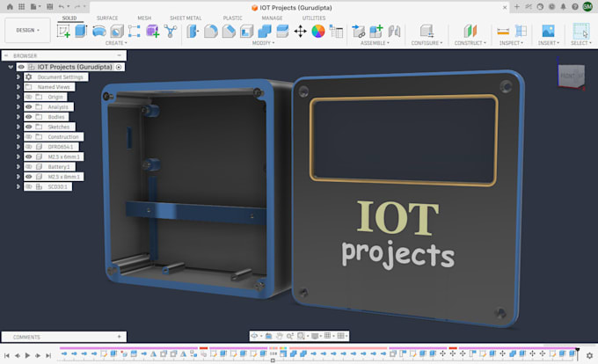
Task: Jump to the timeline beginning
Action: (7, 355)
